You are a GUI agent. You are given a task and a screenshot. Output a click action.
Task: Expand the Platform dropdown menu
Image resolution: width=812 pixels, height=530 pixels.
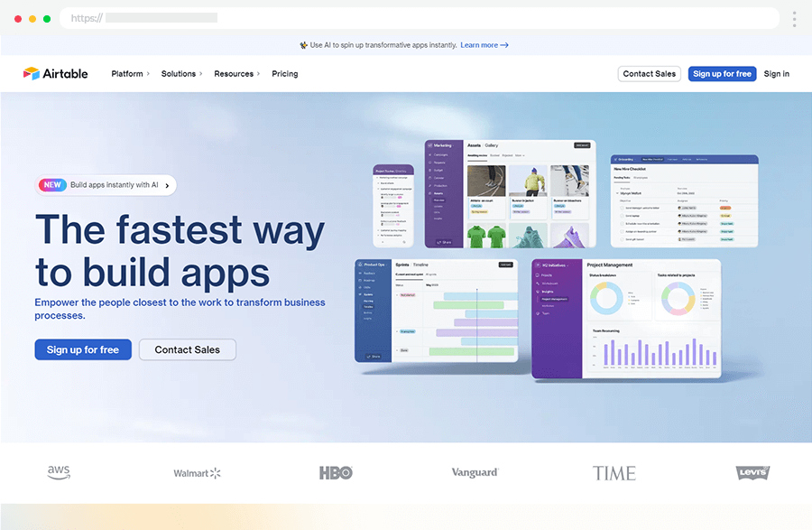point(130,74)
